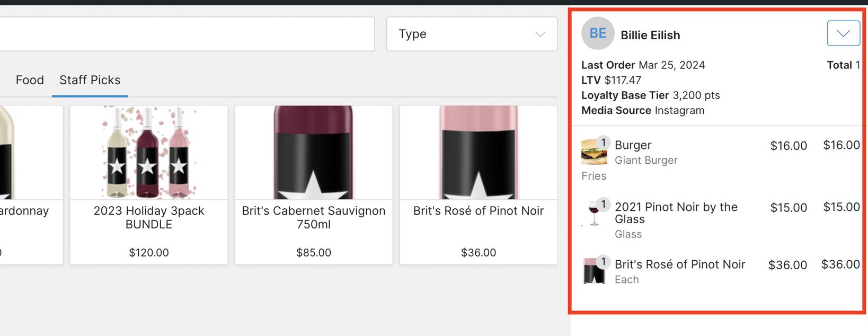Expand the customer details chevron button

(x=843, y=33)
